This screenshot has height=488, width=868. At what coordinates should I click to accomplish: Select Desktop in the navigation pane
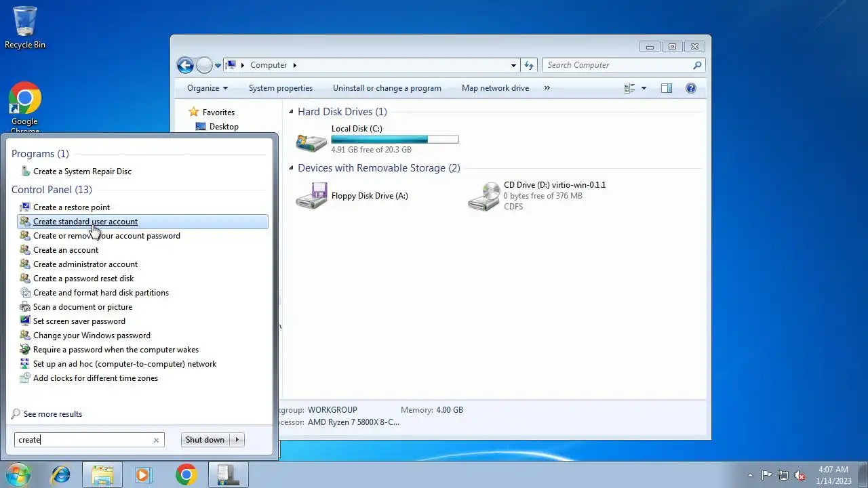click(x=224, y=127)
